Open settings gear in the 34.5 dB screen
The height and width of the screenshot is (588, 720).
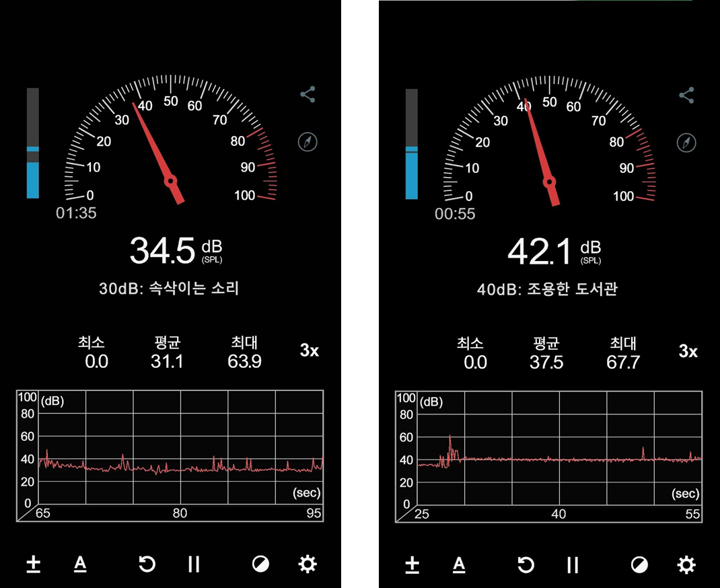click(308, 564)
